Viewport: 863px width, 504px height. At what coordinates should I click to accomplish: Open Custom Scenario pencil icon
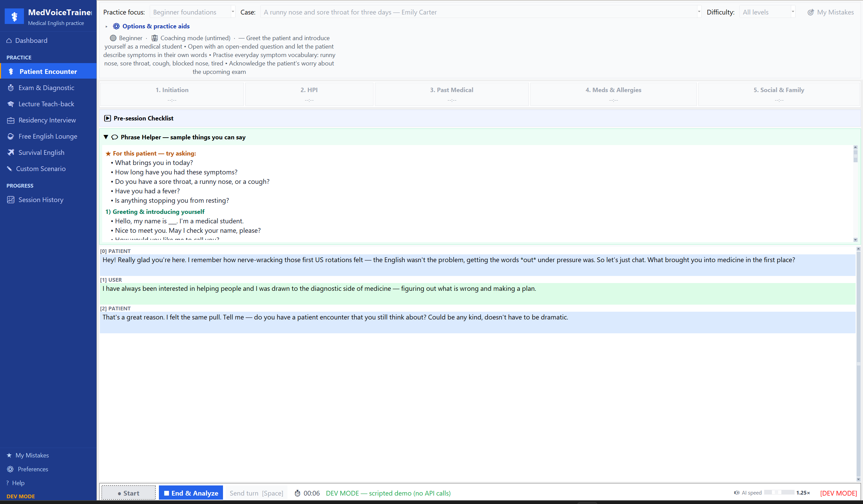click(x=9, y=168)
